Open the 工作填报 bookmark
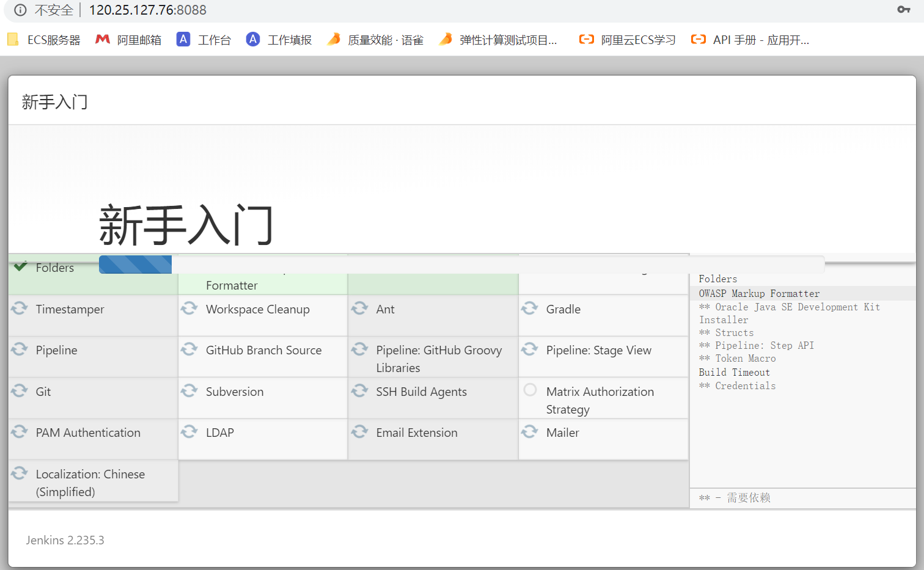The height and width of the screenshot is (570, 924). [x=279, y=40]
